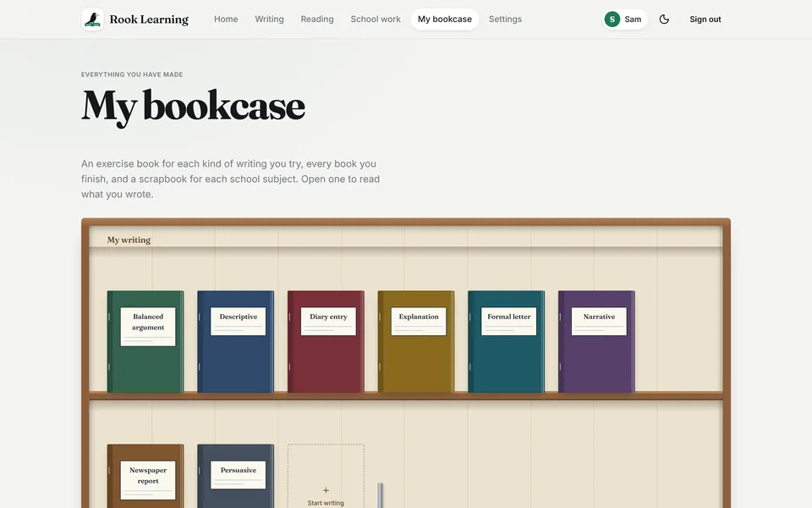The image size is (812, 508).
Task: Go to the Writing section
Action: coord(269,19)
